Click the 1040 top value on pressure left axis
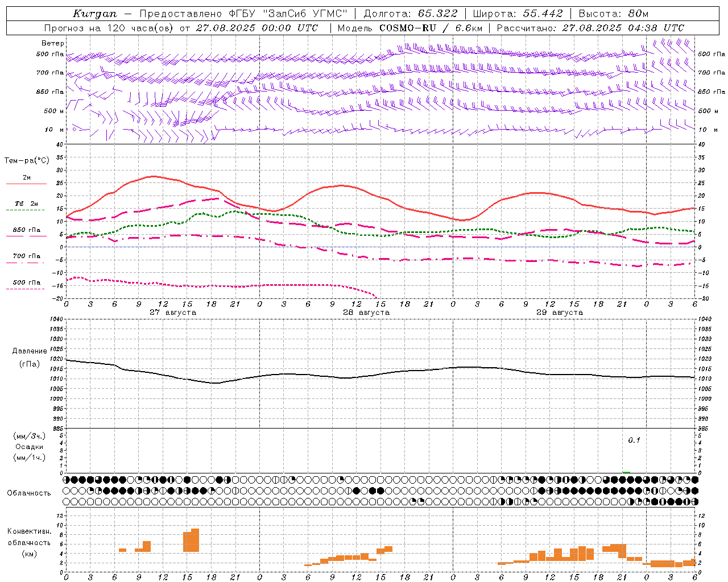 (x=56, y=319)
